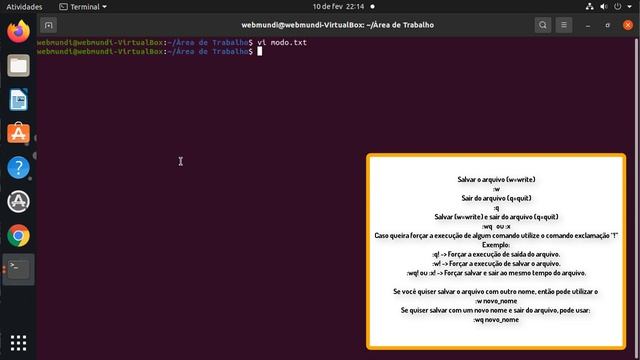The image size is (640, 360).
Task: Open the Help question mark icon
Action: 18,167
